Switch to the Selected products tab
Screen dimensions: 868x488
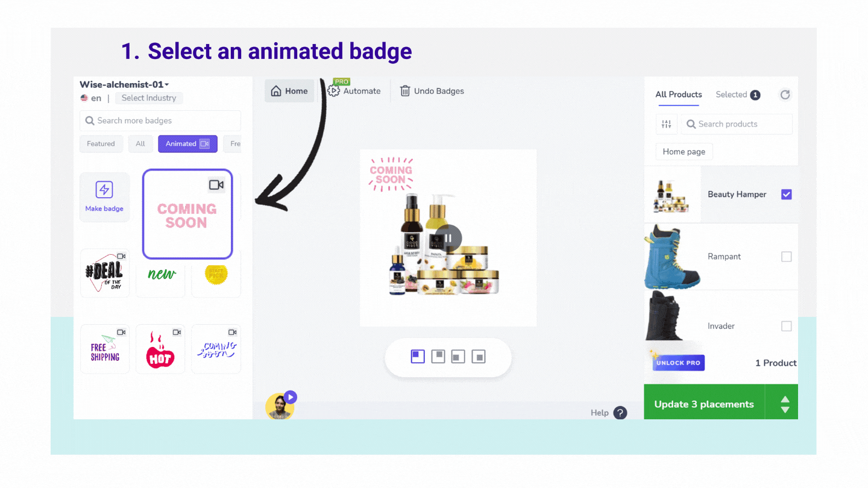pyautogui.click(x=738, y=95)
